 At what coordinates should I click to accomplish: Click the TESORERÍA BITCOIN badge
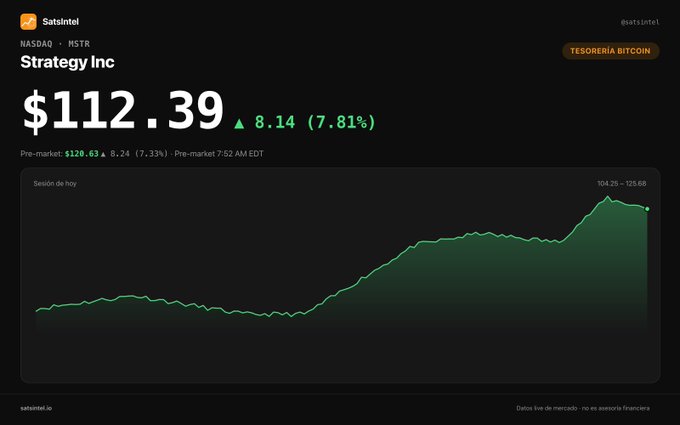point(611,51)
